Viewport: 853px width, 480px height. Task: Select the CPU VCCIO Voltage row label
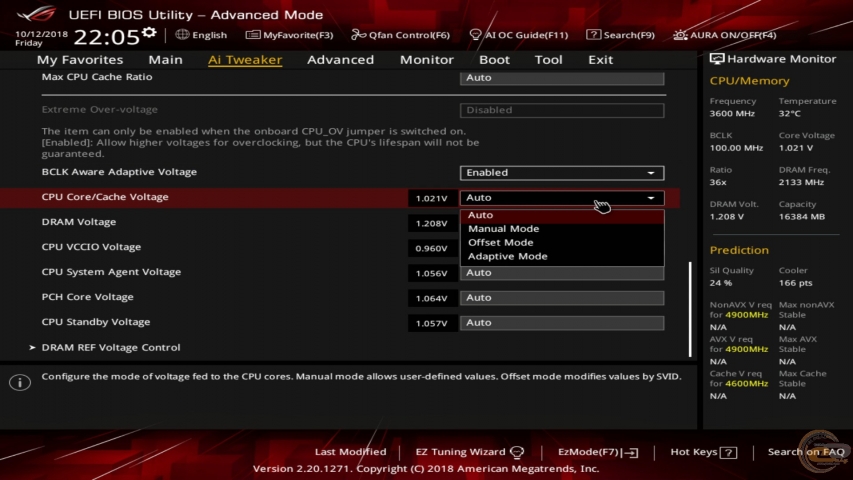click(x=91, y=247)
